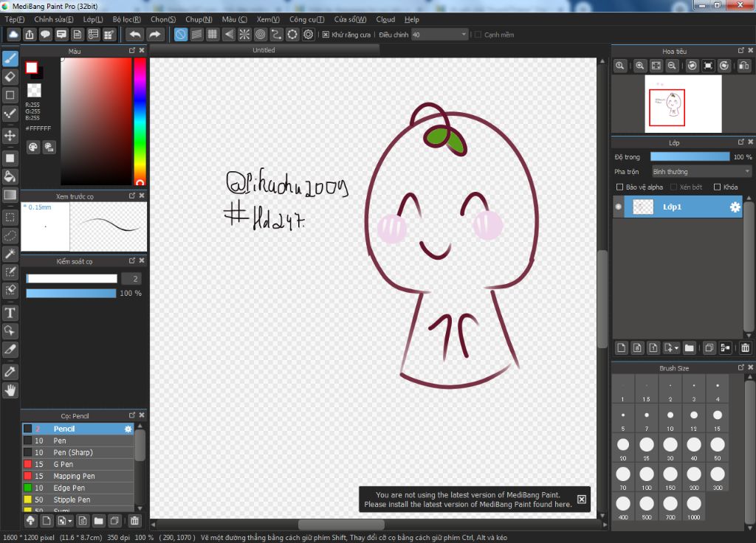
Task: Enable parallel lines snap guide
Action: pyautogui.click(x=196, y=34)
